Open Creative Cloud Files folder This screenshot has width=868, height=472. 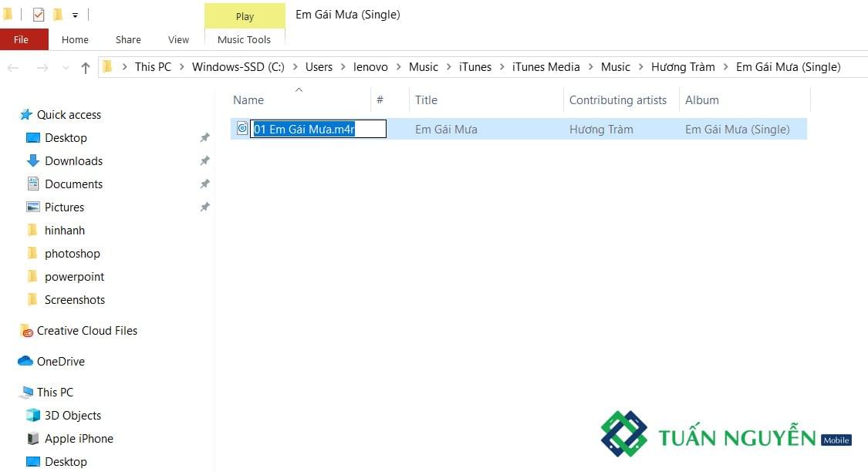pyautogui.click(x=86, y=331)
